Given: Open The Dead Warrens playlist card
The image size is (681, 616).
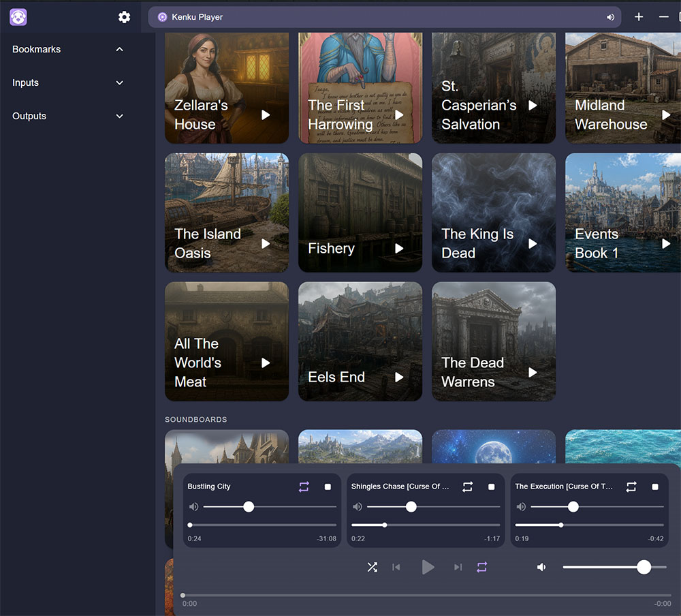Looking at the screenshot, I should [494, 341].
